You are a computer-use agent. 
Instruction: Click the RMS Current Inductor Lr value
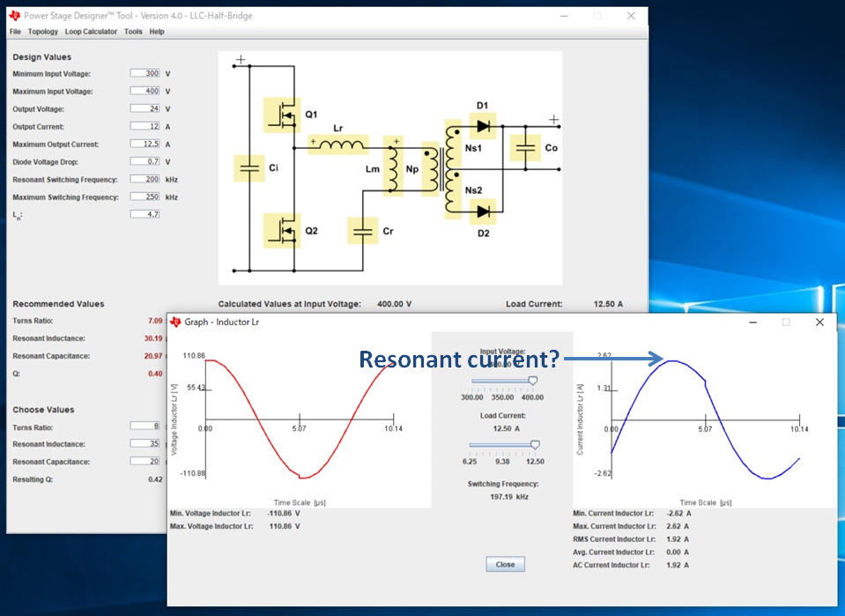point(678,539)
